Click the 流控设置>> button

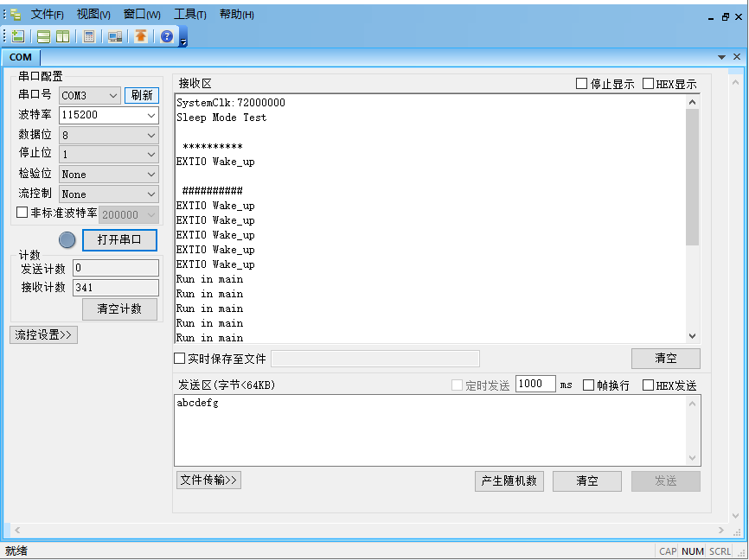pyautogui.click(x=43, y=334)
